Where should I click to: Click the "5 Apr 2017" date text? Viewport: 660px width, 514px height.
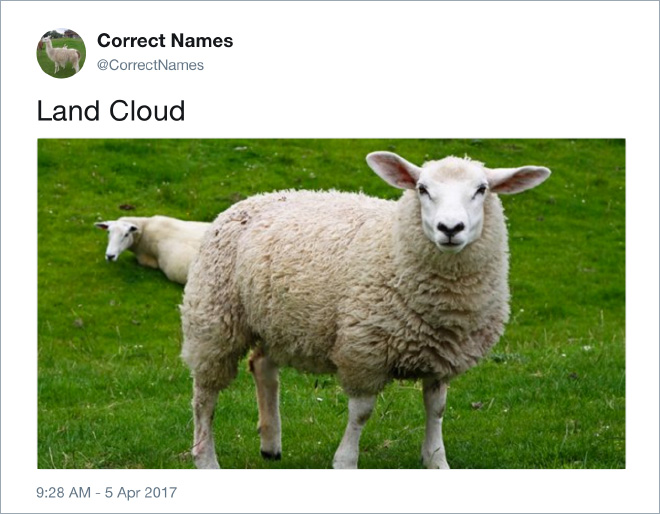pos(141,492)
